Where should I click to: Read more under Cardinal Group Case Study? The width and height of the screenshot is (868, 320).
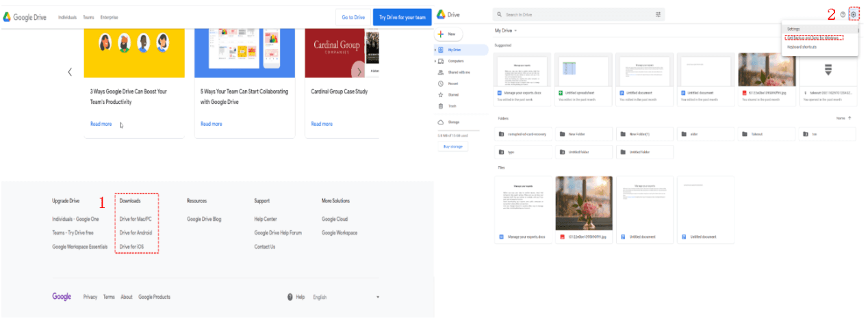click(x=322, y=124)
